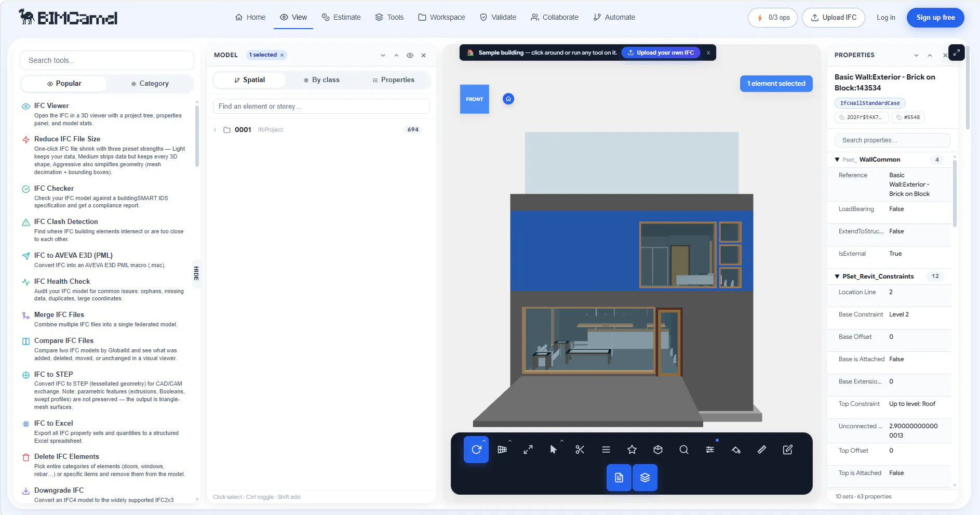Click the Log in link
Viewport: 980px width, 515px height.
886,18
